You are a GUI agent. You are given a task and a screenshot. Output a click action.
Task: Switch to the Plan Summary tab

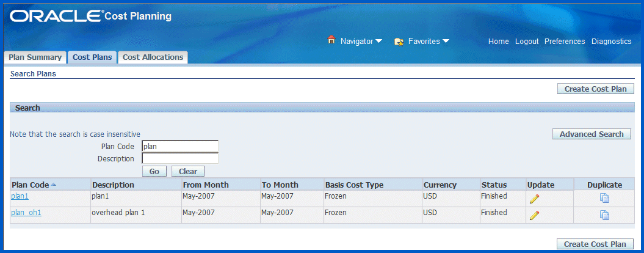tap(35, 57)
